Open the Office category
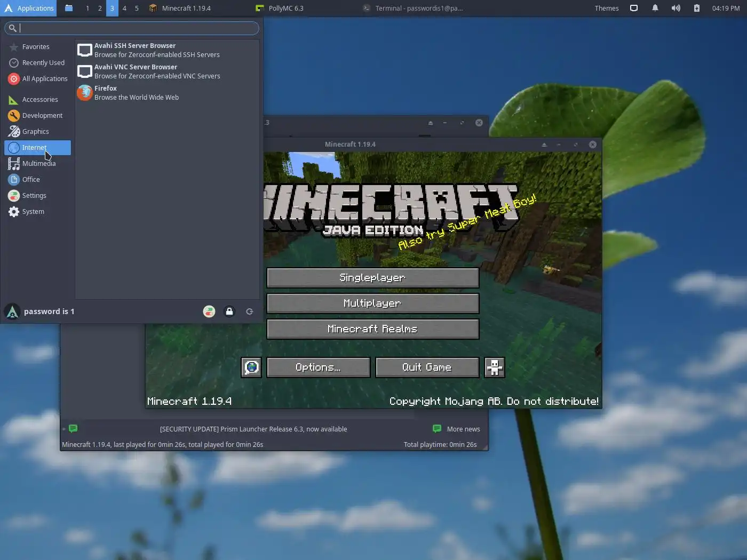The width and height of the screenshot is (747, 560). (x=37, y=180)
